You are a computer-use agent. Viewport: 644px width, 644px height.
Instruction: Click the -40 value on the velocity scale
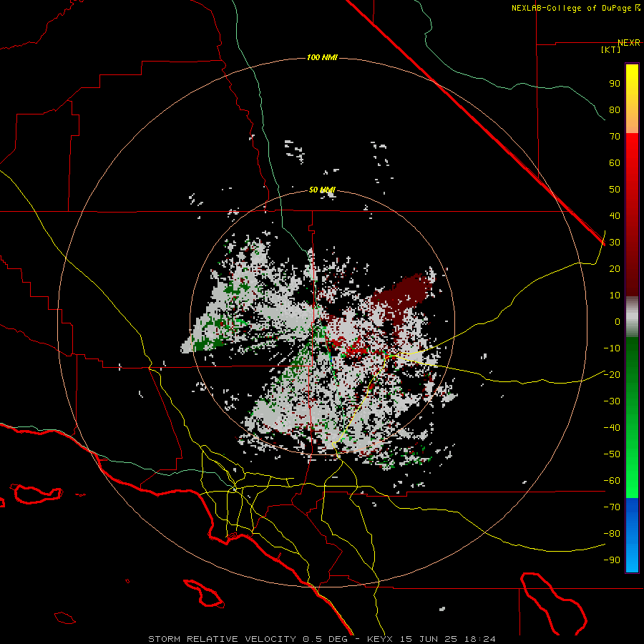point(612,428)
